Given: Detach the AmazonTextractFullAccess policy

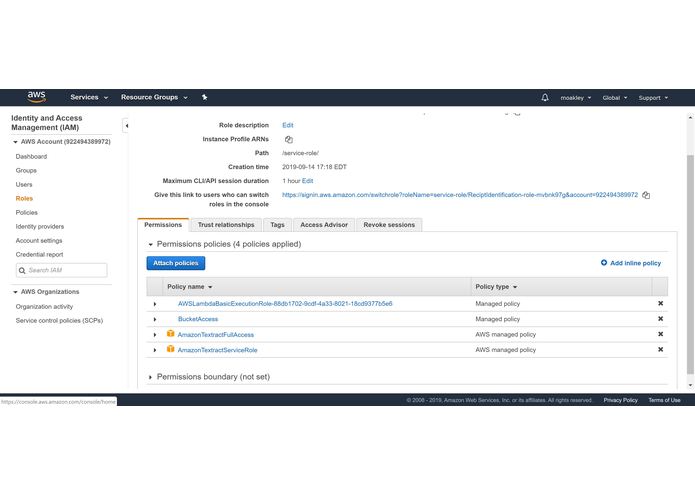Looking at the screenshot, I should (x=660, y=334).
